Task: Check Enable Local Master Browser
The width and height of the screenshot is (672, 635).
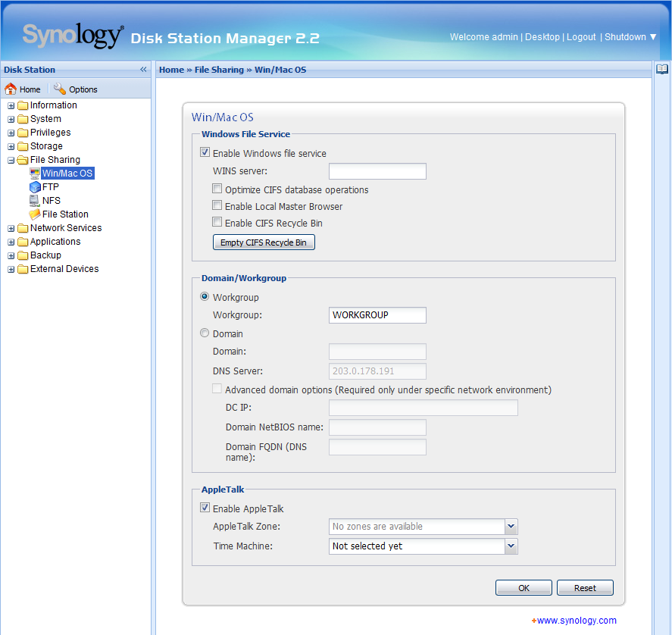Action: pyautogui.click(x=217, y=205)
